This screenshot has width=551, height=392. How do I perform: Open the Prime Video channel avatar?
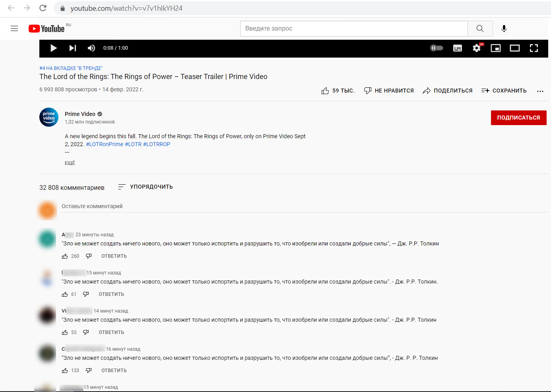[x=49, y=117]
